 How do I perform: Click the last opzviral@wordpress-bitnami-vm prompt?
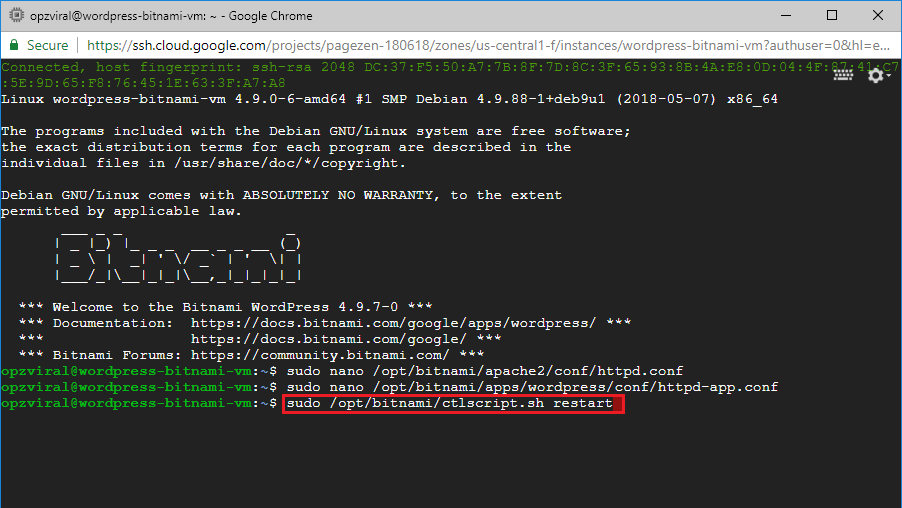(x=139, y=403)
